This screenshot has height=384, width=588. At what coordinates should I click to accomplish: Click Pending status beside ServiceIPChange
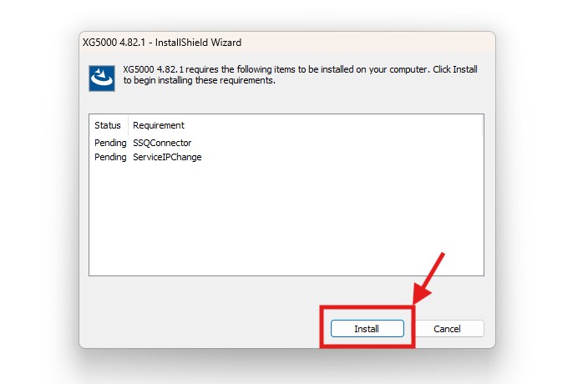coord(110,157)
